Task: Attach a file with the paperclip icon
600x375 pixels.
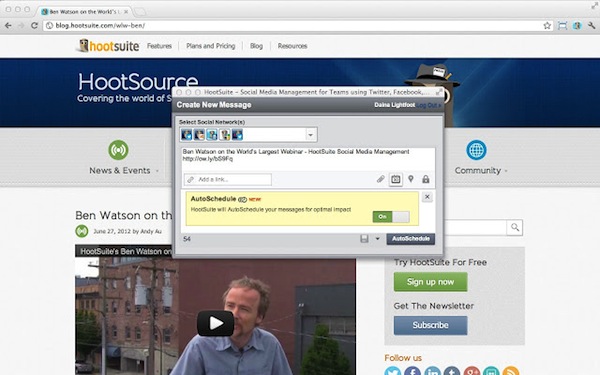Action: click(380, 179)
